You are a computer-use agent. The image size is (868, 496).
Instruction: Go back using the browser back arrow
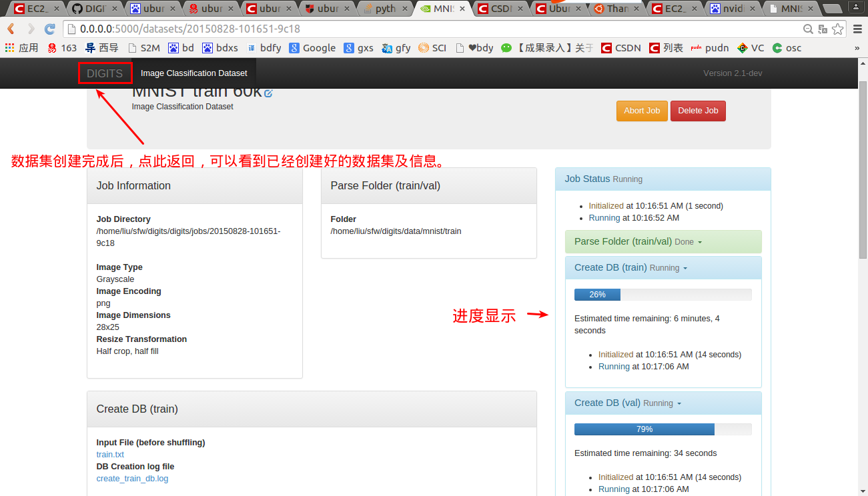click(x=11, y=29)
